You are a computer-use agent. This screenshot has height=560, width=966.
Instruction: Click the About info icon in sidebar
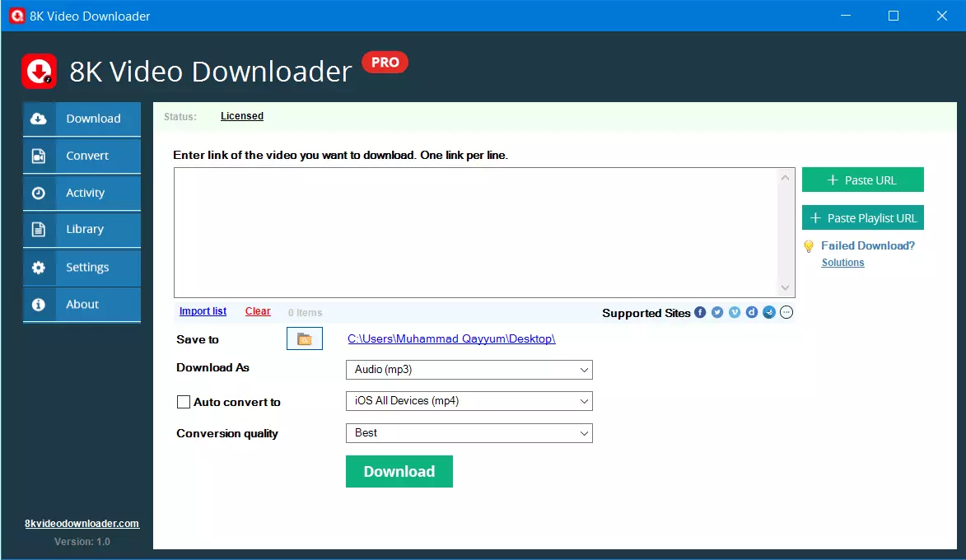point(38,305)
